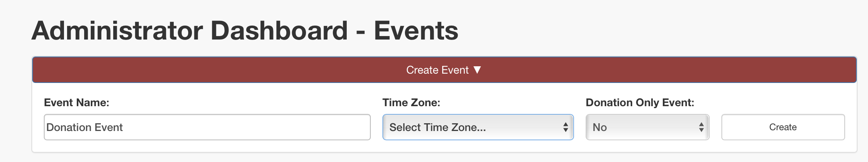
Task: Click the Time Zone dropdown arrows icon
Action: (x=565, y=127)
